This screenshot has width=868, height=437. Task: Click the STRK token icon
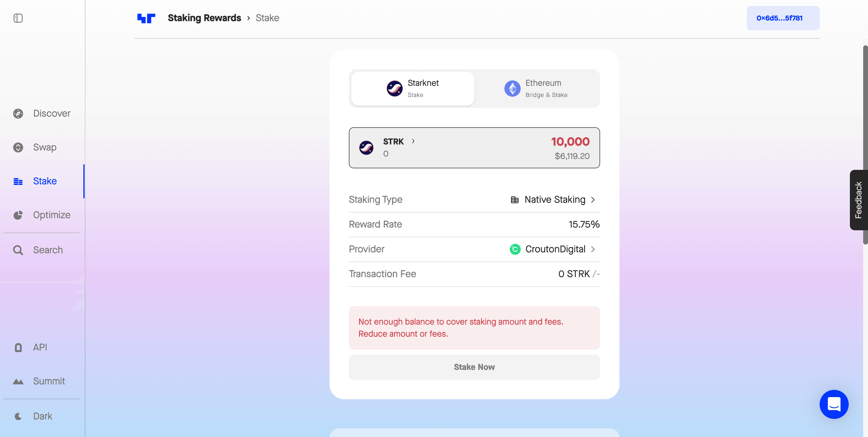(367, 147)
